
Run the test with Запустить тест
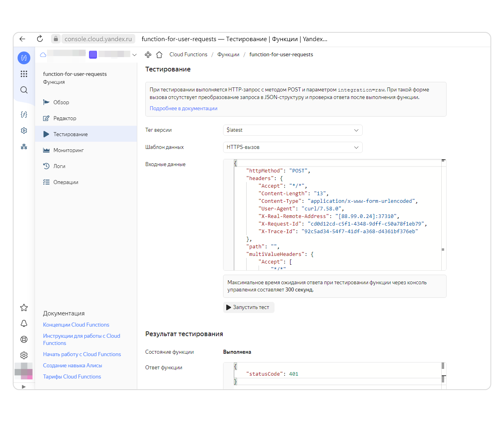click(248, 307)
